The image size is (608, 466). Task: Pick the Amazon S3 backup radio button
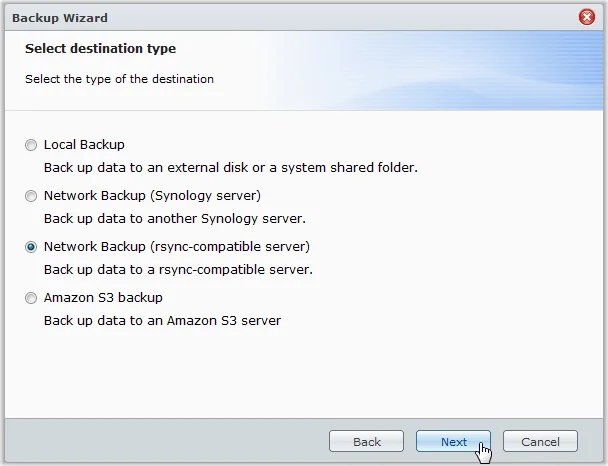coord(31,298)
